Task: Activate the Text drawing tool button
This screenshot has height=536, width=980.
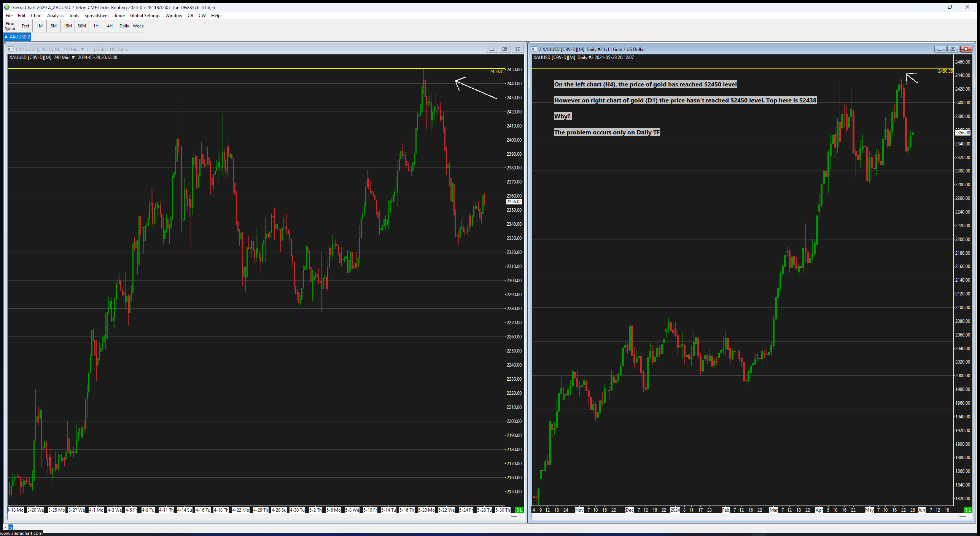Action: coord(25,26)
